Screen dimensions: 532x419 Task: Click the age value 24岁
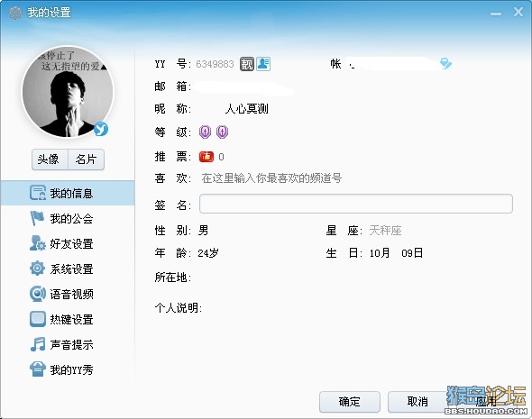208,253
